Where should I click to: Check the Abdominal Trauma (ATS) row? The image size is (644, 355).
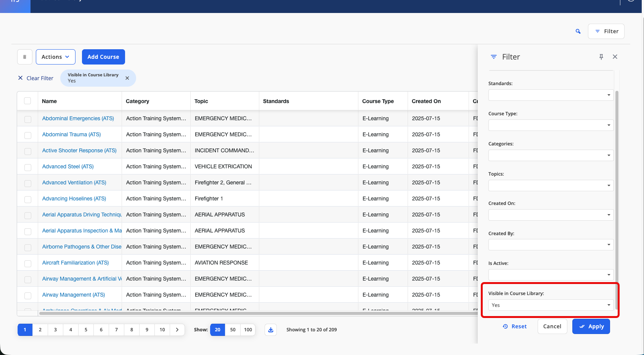pyautogui.click(x=28, y=135)
